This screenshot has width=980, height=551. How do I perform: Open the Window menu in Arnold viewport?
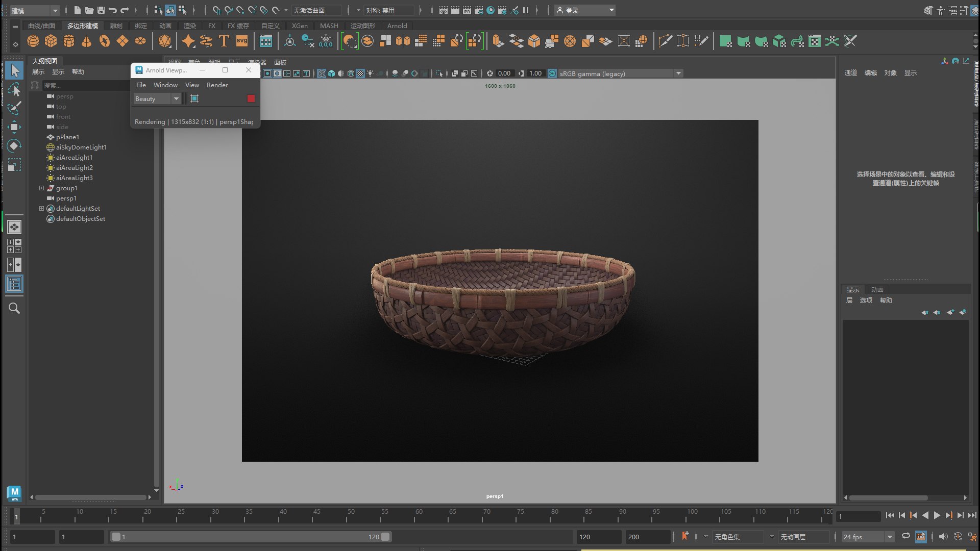pyautogui.click(x=165, y=85)
